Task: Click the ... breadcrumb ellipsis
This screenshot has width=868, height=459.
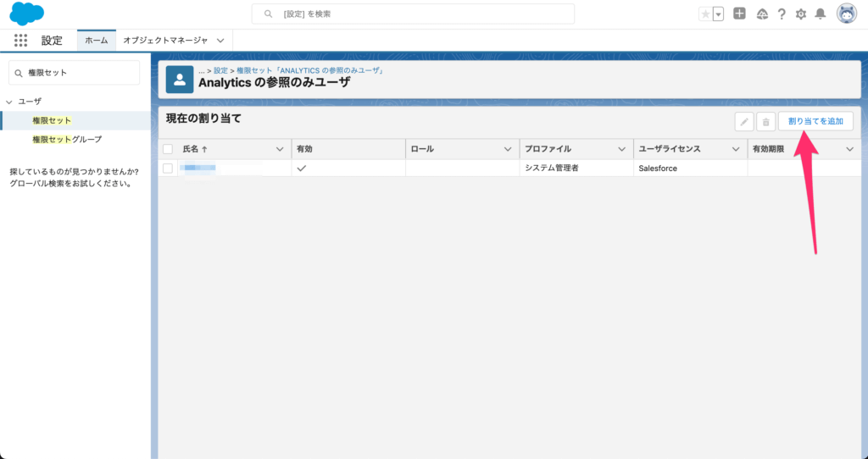Action: click(202, 71)
